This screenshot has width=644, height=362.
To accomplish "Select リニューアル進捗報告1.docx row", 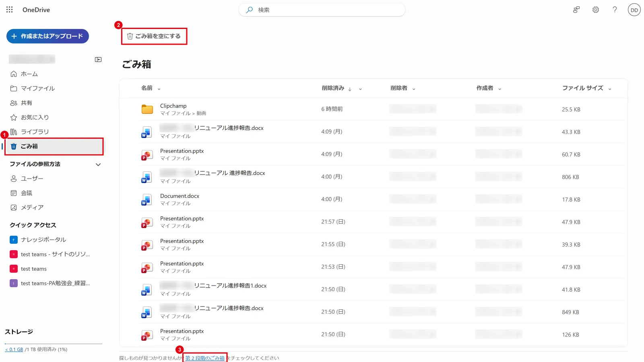I will click(x=374, y=290).
